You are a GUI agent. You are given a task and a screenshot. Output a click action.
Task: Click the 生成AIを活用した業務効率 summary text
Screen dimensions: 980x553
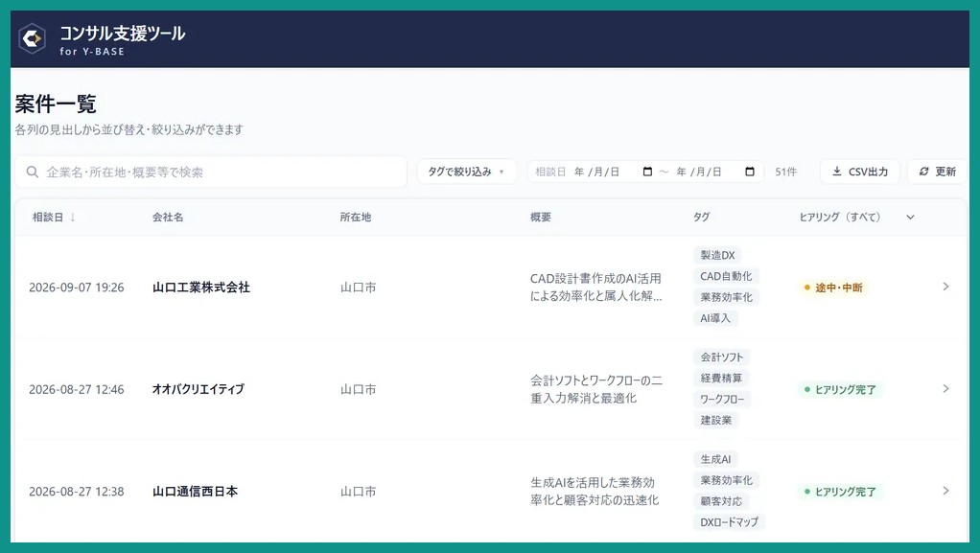point(595,491)
